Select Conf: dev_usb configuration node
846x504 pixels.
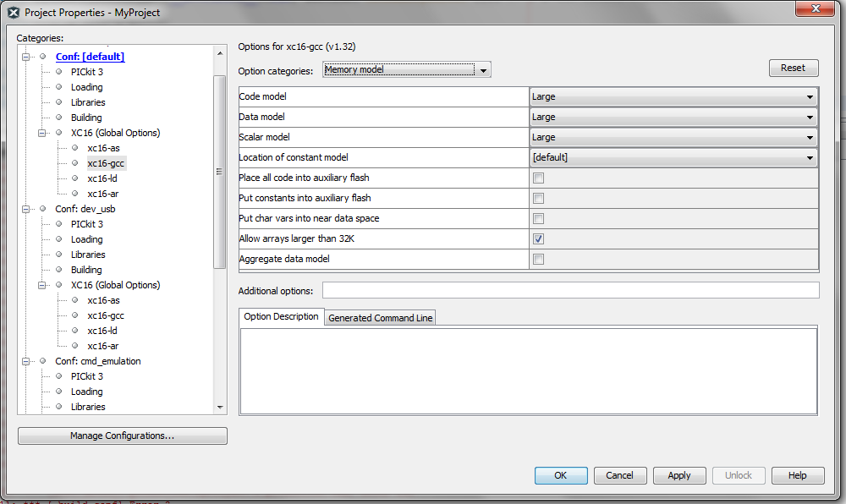[85, 209]
